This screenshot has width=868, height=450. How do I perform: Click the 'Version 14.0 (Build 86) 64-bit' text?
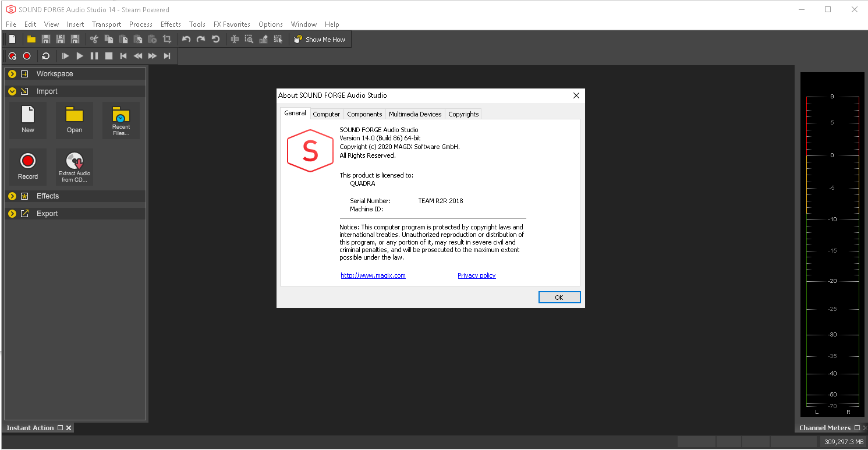[380, 138]
